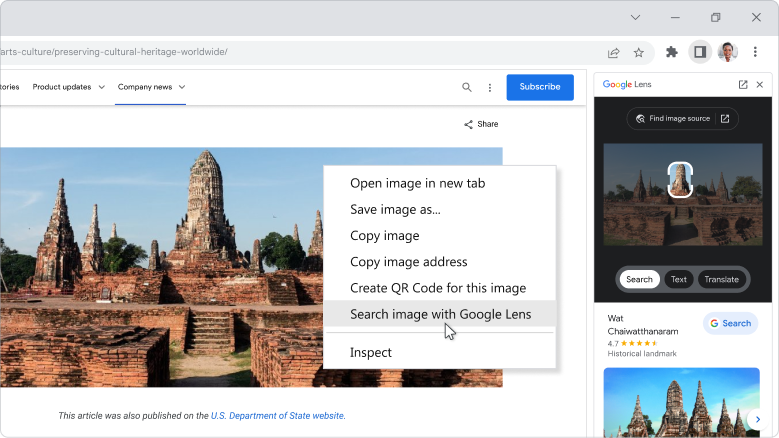Click the tab search chevron in title bar

pyautogui.click(x=635, y=17)
